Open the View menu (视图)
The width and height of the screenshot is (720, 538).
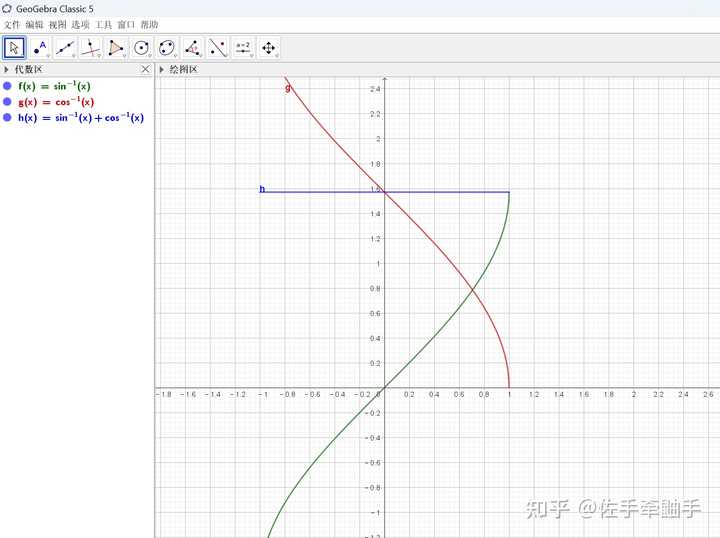click(57, 25)
